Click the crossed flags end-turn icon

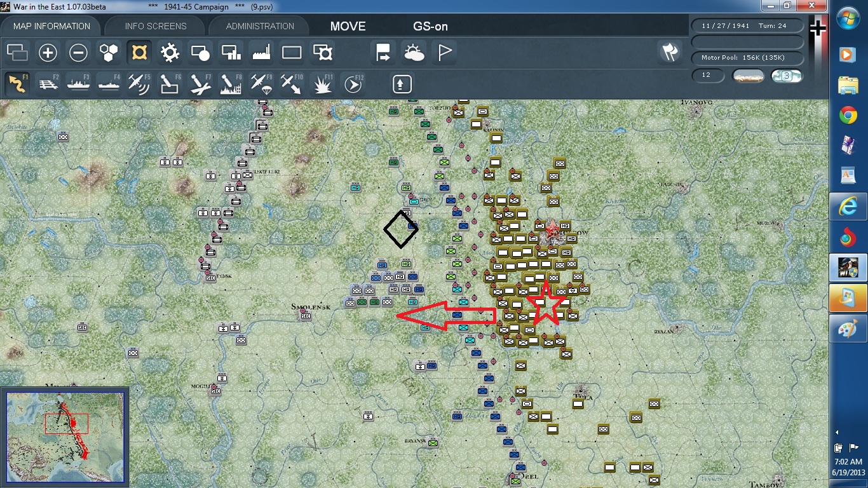[x=670, y=52]
